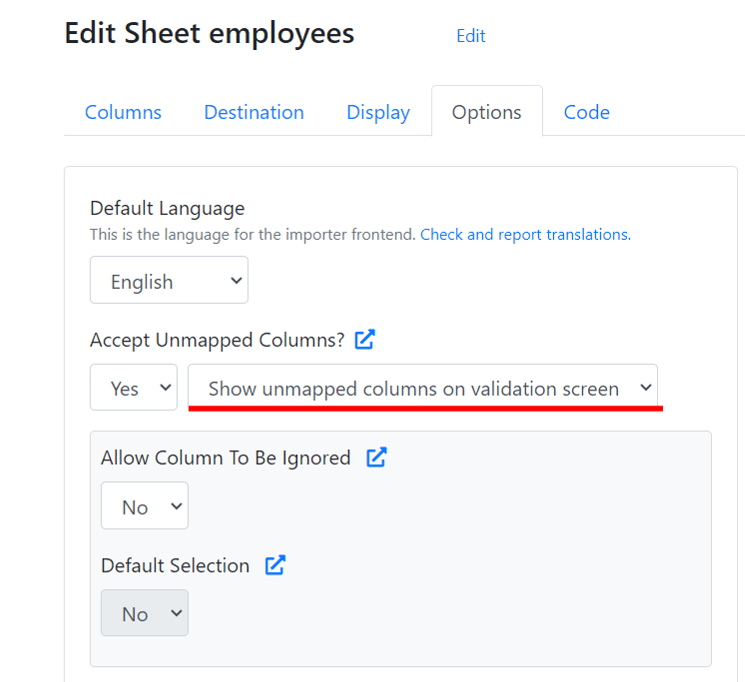This screenshot has height=682, width=745.
Task: Click the Edit Sheet employees heading
Action: click(x=210, y=33)
